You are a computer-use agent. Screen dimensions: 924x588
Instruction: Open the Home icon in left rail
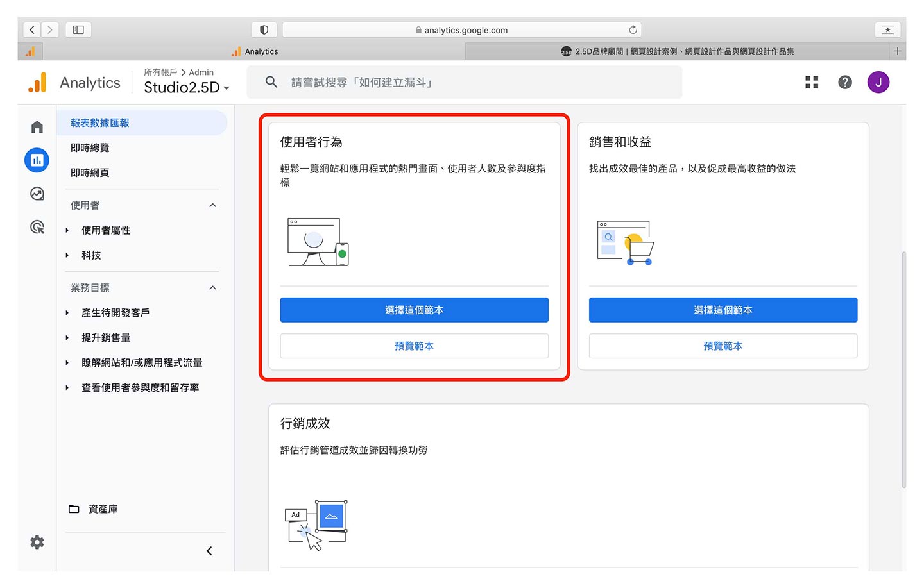coord(37,127)
